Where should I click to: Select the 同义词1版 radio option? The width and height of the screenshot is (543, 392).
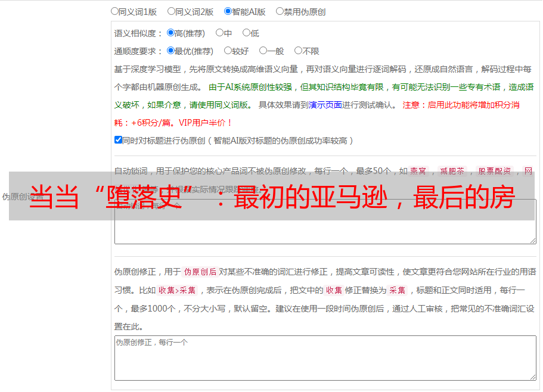click(x=114, y=11)
